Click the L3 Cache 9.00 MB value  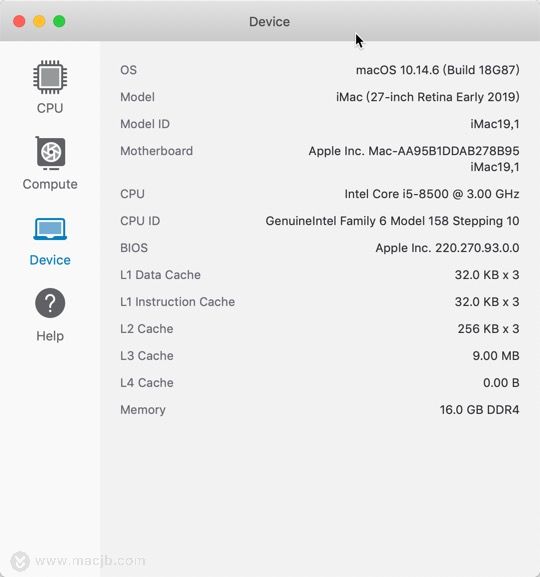(496, 356)
